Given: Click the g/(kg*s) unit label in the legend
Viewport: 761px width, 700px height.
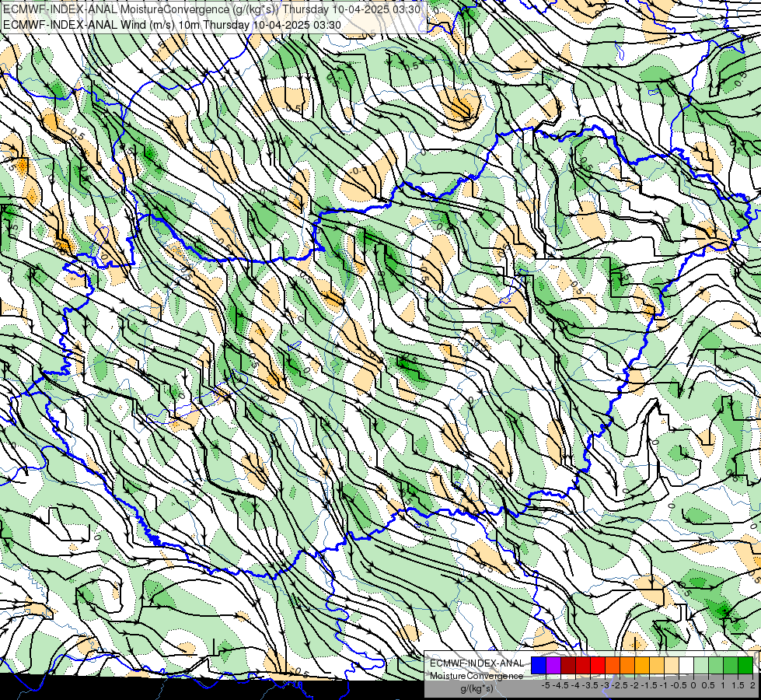Looking at the screenshot, I should point(476,689).
